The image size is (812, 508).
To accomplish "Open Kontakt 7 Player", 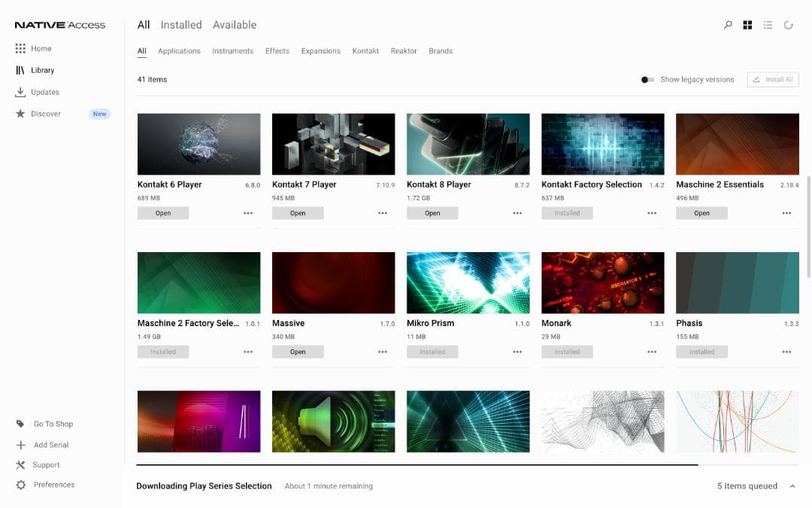I will 298,213.
